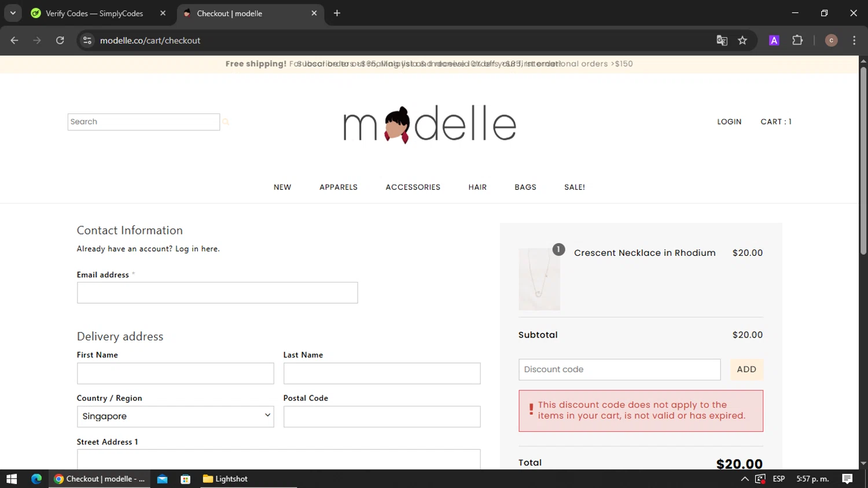The width and height of the screenshot is (868, 488).
Task: Bookmark this page with the star icon
Action: (742, 41)
